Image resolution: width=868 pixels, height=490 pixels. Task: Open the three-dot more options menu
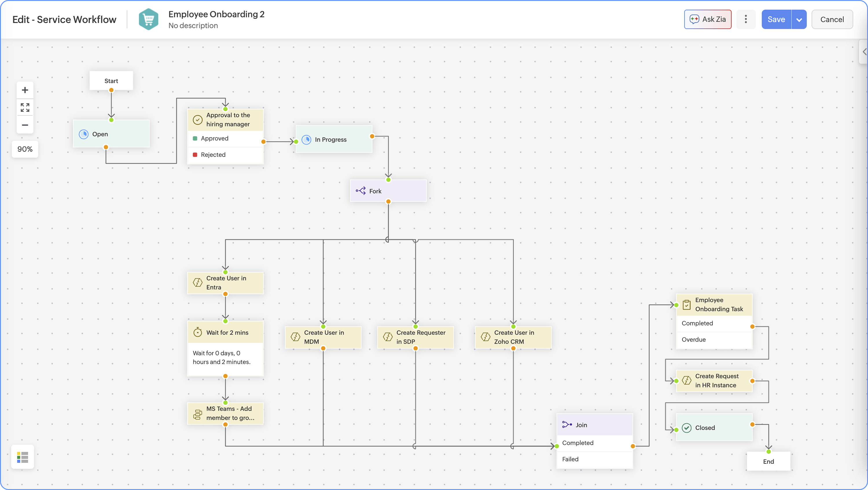[746, 19]
